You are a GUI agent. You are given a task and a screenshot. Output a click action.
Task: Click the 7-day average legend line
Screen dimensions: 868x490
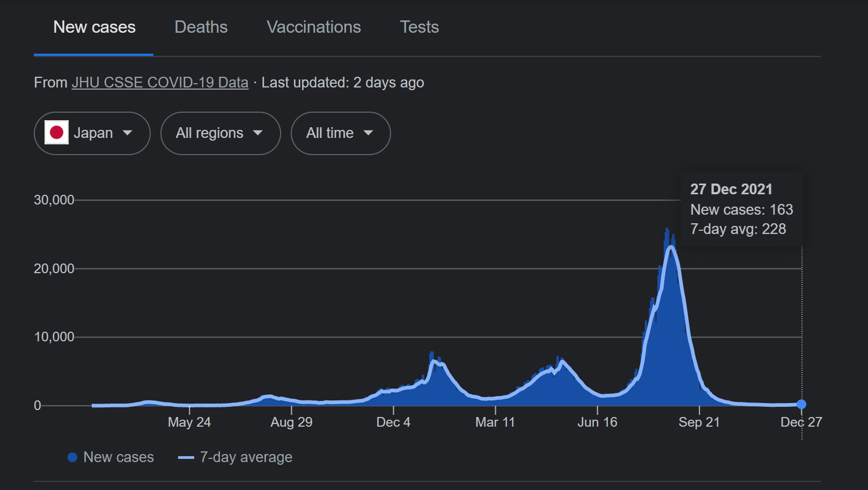click(186, 457)
